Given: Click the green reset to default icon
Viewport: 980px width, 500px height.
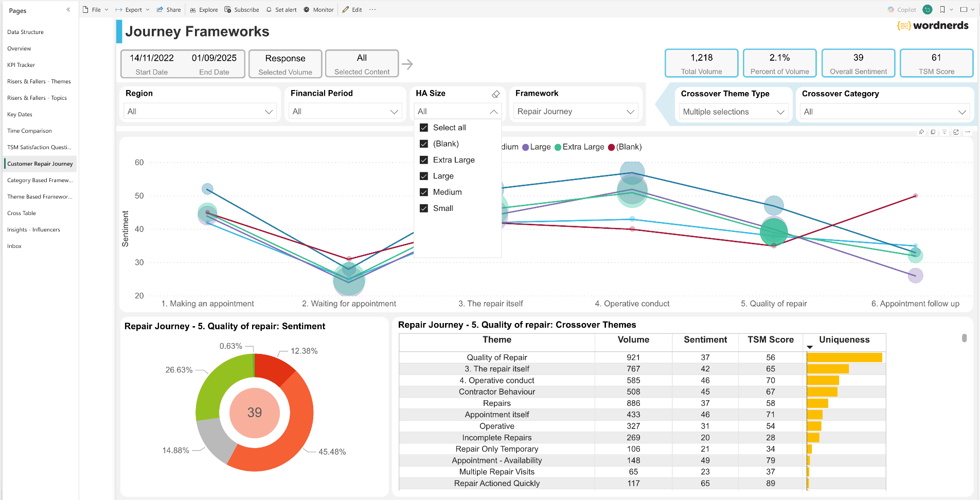Looking at the screenshot, I should tap(928, 10).
